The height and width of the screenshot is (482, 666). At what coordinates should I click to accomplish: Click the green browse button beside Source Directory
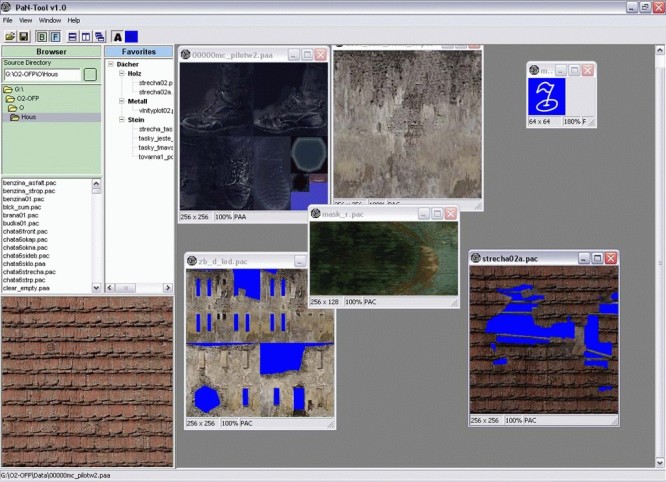click(90, 74)
